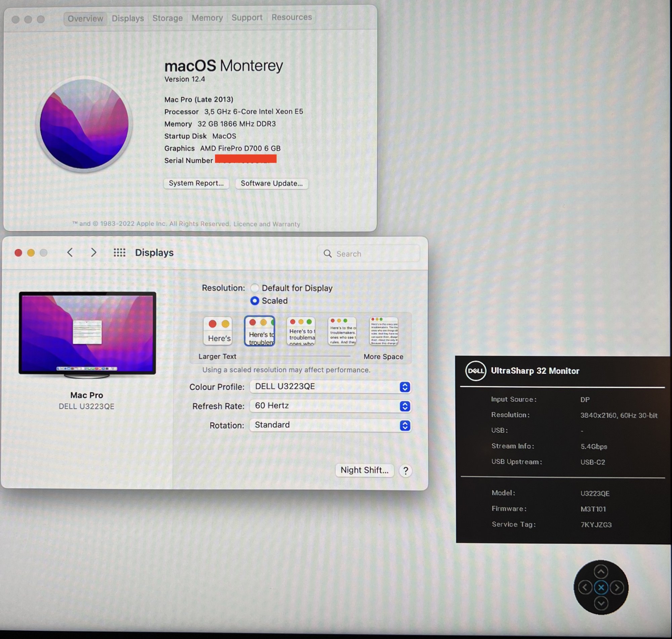Click the Dell OSD right arrow
Screen dimensions: 672x639
click(617, 587)
